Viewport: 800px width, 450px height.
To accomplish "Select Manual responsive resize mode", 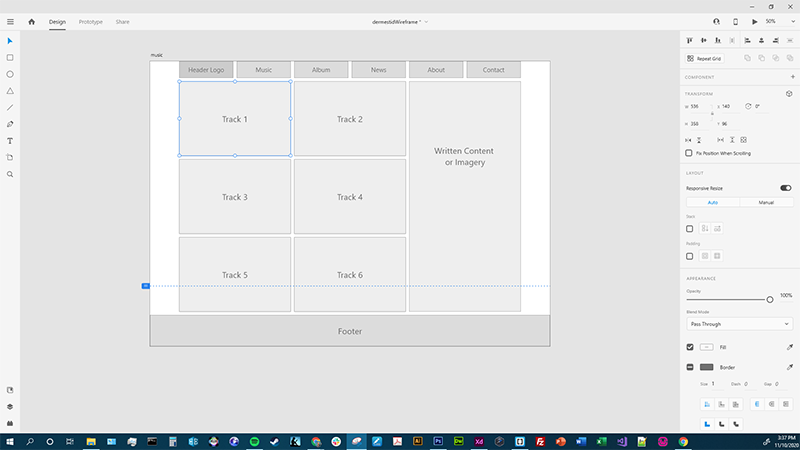I will 766,203.
